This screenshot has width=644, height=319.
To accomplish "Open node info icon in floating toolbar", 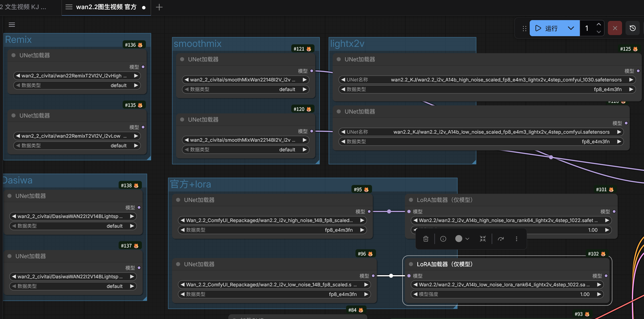I will coord(443,239).
